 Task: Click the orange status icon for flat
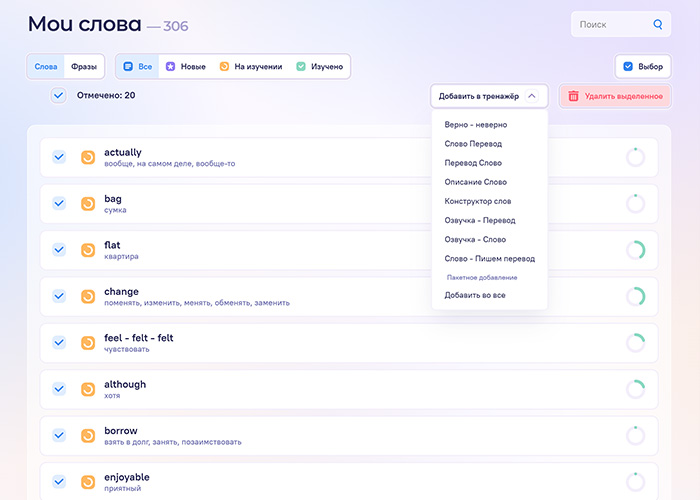(88, 250)
